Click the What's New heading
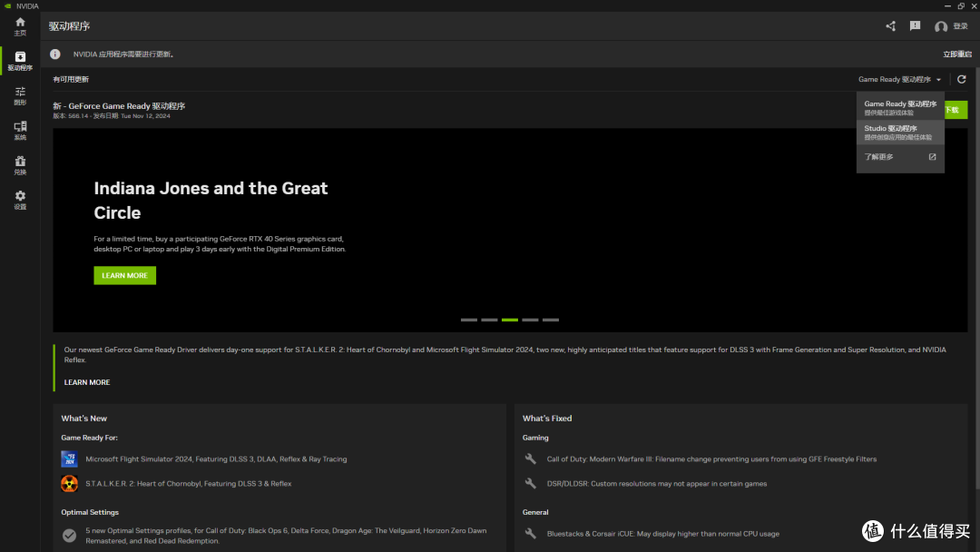 click(83, 419)
